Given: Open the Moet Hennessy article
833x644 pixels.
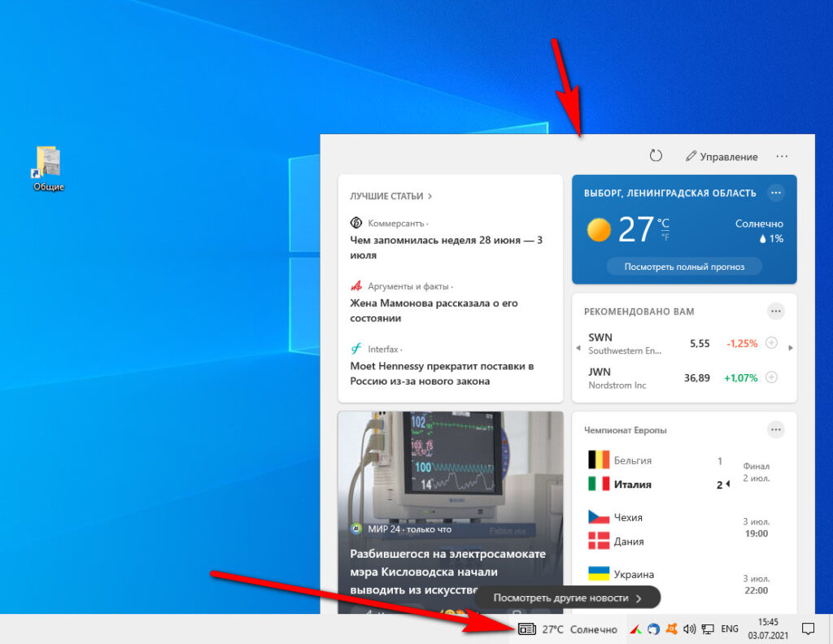Looking at the screenshot, I should [x=442, y=373].
